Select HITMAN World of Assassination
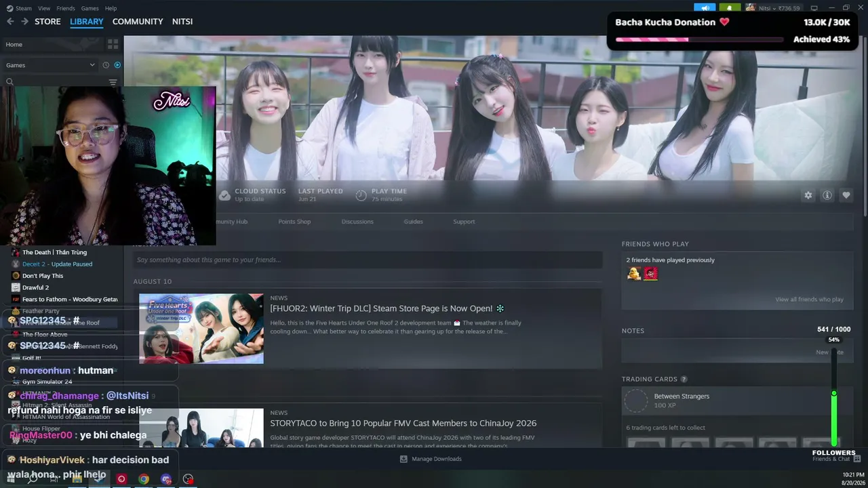This screenshot has width=868, height=488. 66,417
